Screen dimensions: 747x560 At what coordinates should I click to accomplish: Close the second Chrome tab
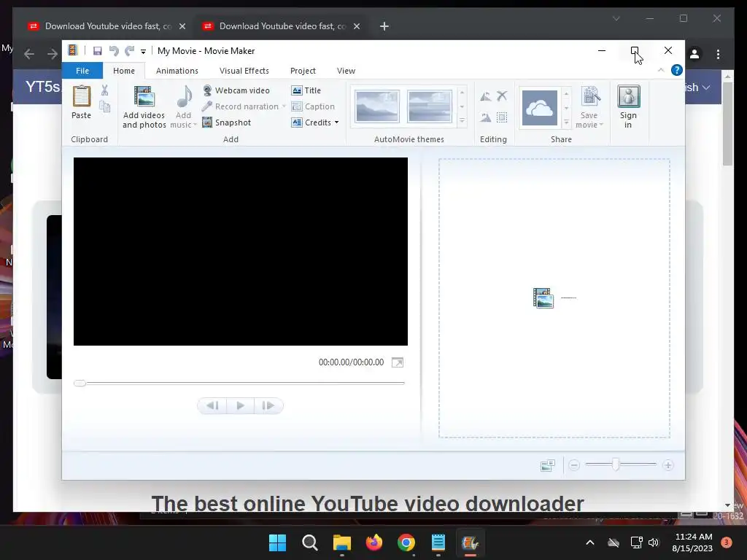(x=356, y=27)
